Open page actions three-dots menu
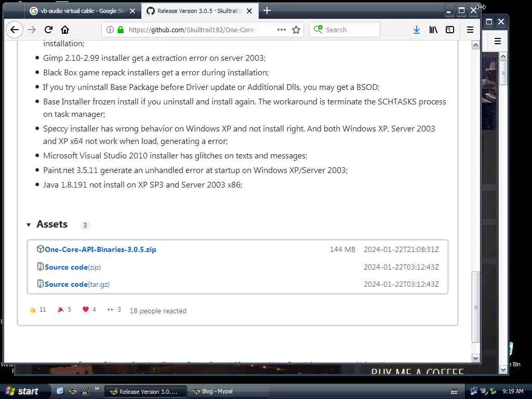The width and height of the screenshot is (532, 399). coord(281,30)
